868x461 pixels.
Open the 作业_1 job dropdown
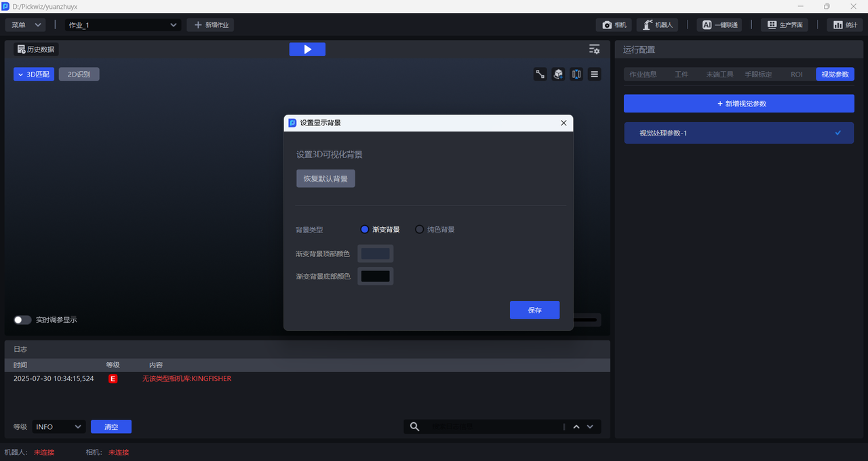(122, 25)
